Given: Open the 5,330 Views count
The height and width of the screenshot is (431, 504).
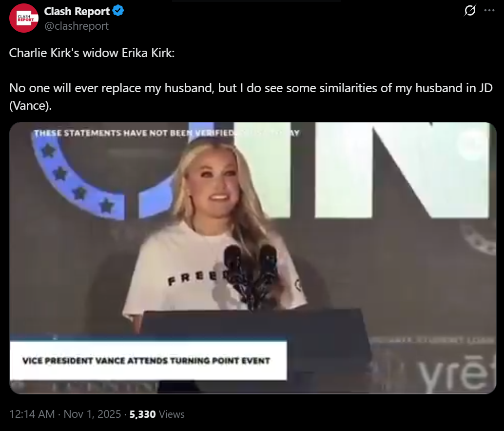Looking at the screenshot, I should click(157, 414).
